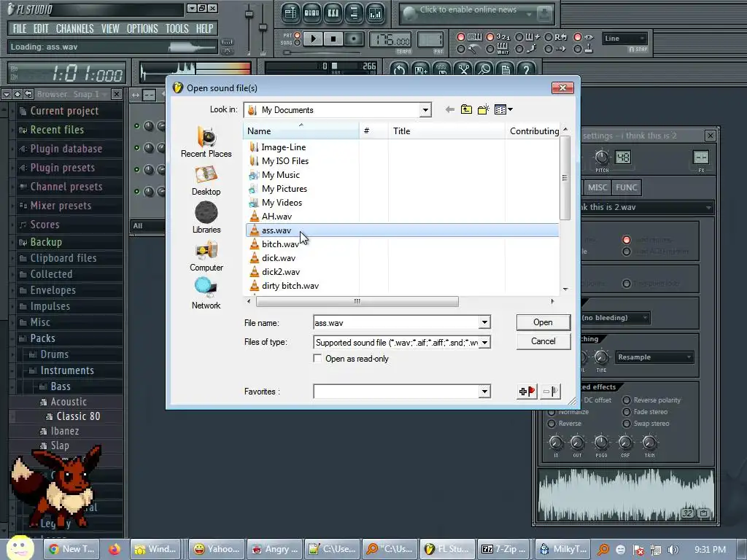Image resolution: width=747 pixels, height=560 pixels.
Task: Enable Reverse polarity in channel settings
Action: (627, 400)
